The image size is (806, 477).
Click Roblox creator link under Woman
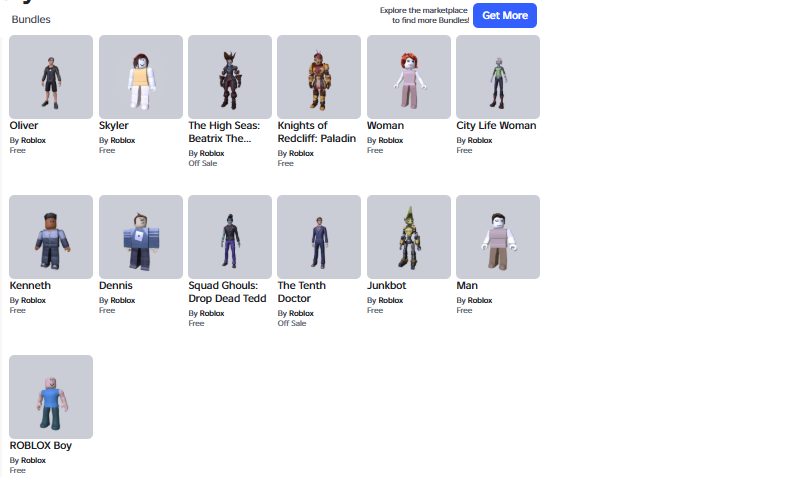(391, 140)
